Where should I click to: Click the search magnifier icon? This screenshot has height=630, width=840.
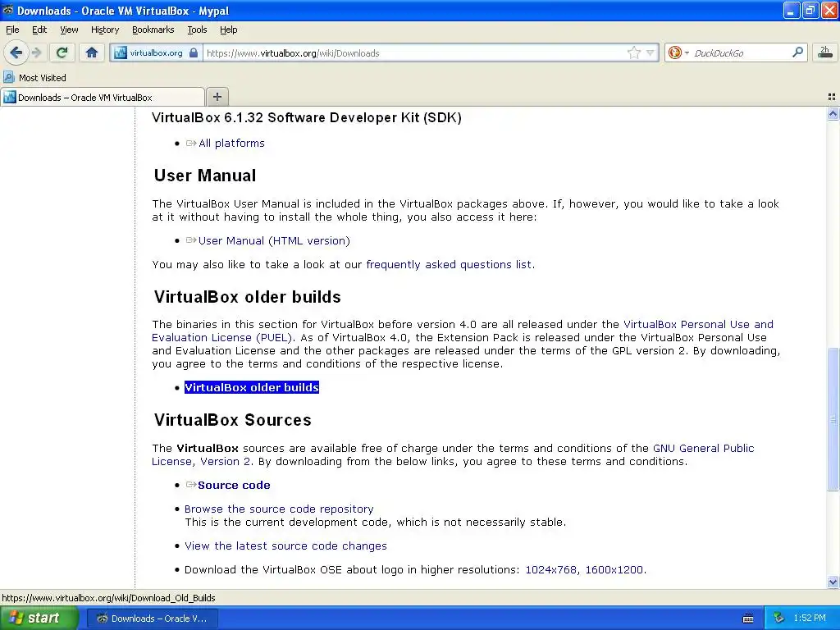(x=797, y=52)
